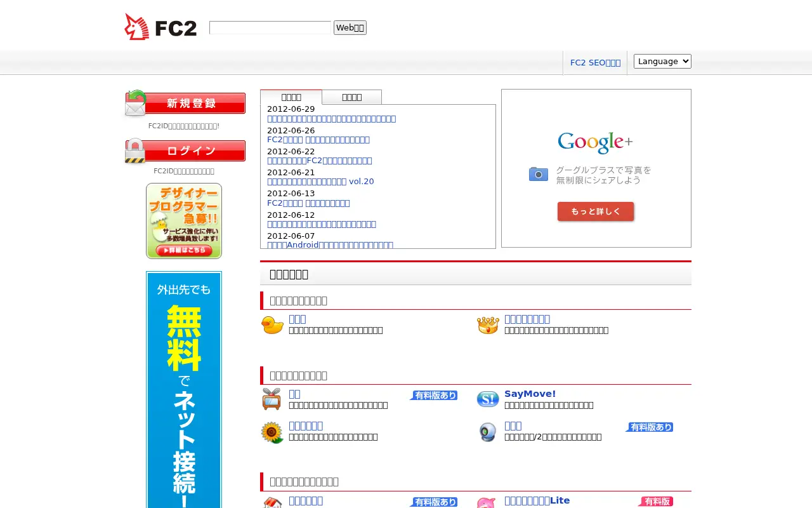812x508 pixels.
Task: Open the SayMove! blue S! icon
Action: tap(488, 399)
